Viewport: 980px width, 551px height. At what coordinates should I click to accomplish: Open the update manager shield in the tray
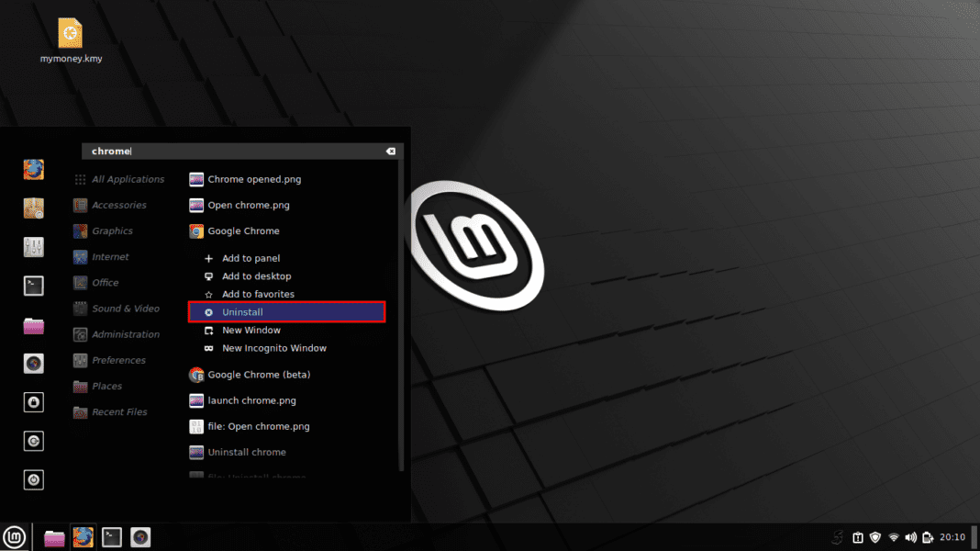(874, 537)
